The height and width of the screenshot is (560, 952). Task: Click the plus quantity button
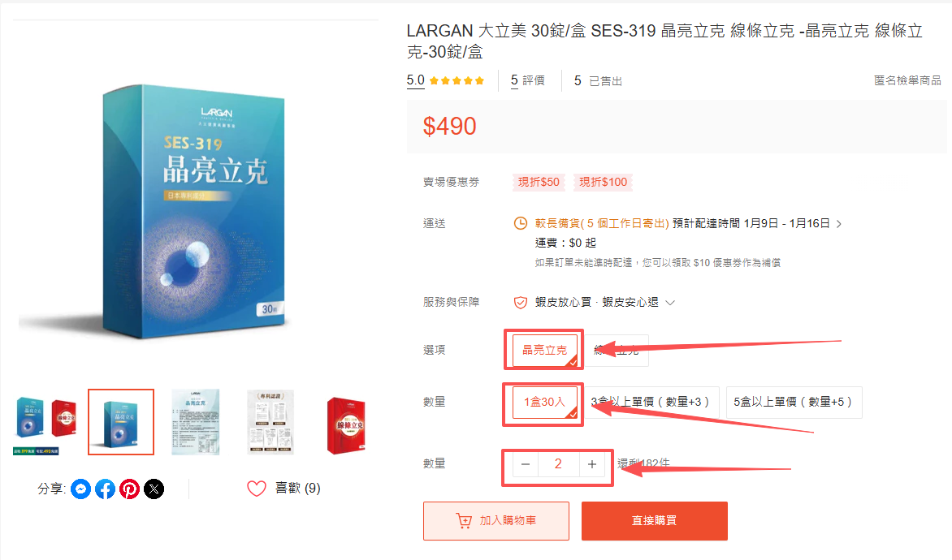(592, 465)
